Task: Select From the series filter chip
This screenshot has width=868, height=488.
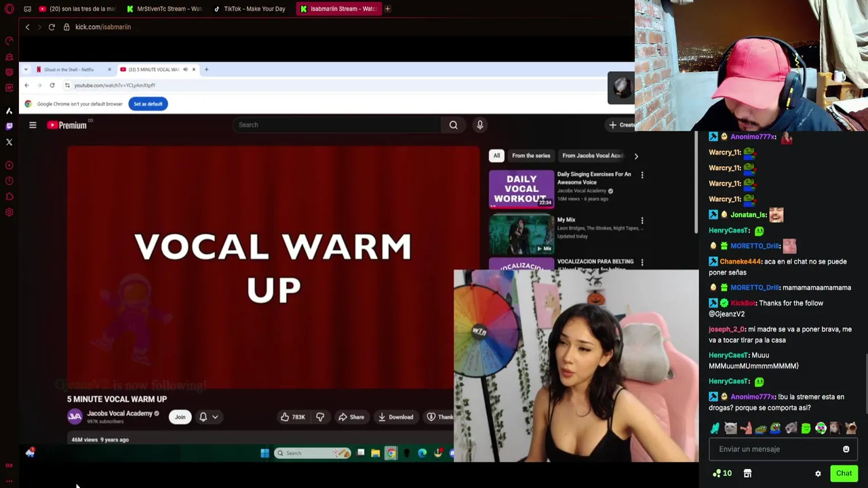Action: (x=531, y=156)
